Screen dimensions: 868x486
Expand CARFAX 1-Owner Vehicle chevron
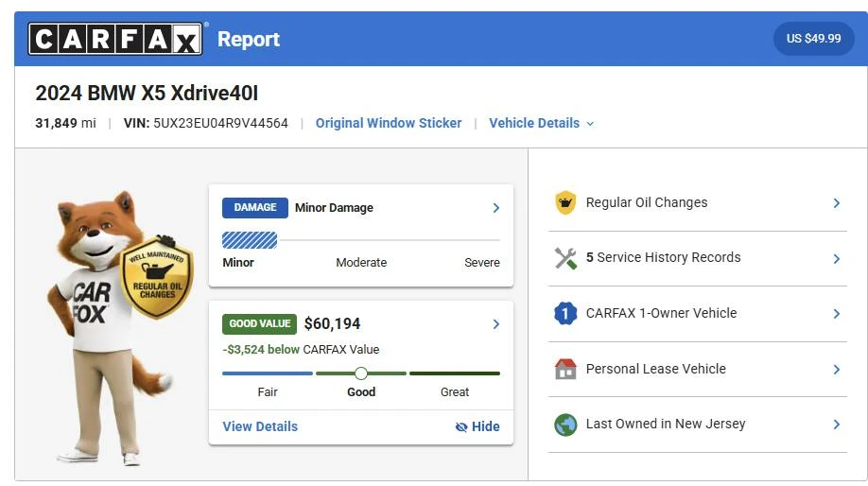837,314
